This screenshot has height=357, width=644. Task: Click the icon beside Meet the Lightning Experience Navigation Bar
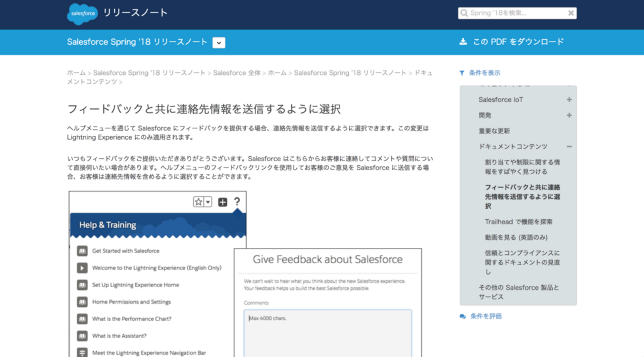pyautogui.click(x=82, y=353)
